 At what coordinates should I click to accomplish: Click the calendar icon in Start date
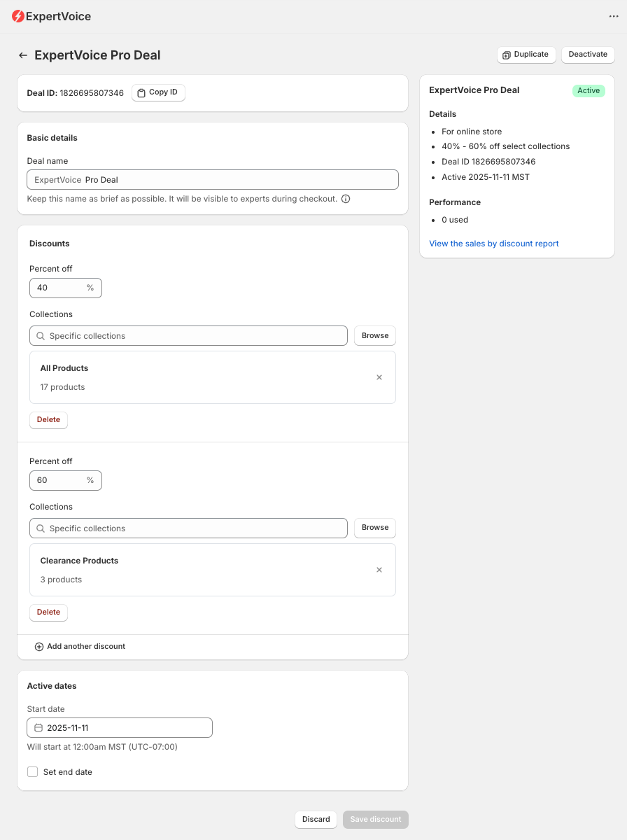tap(38, 728)
